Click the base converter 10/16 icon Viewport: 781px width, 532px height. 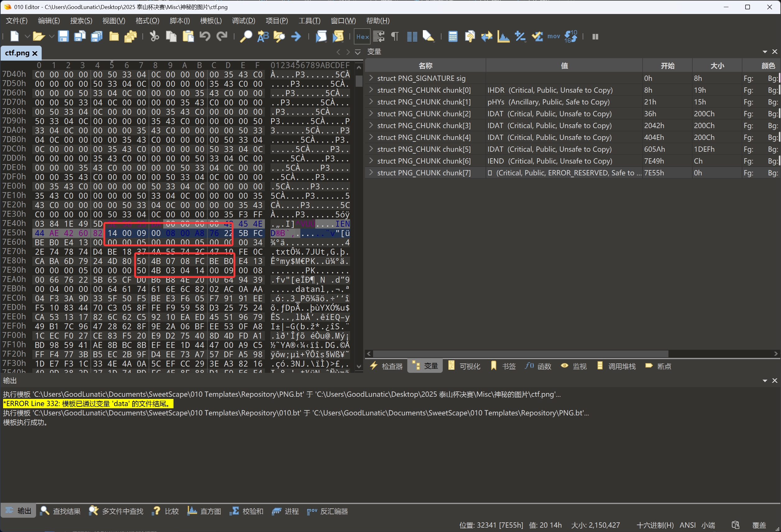[571, 36]
